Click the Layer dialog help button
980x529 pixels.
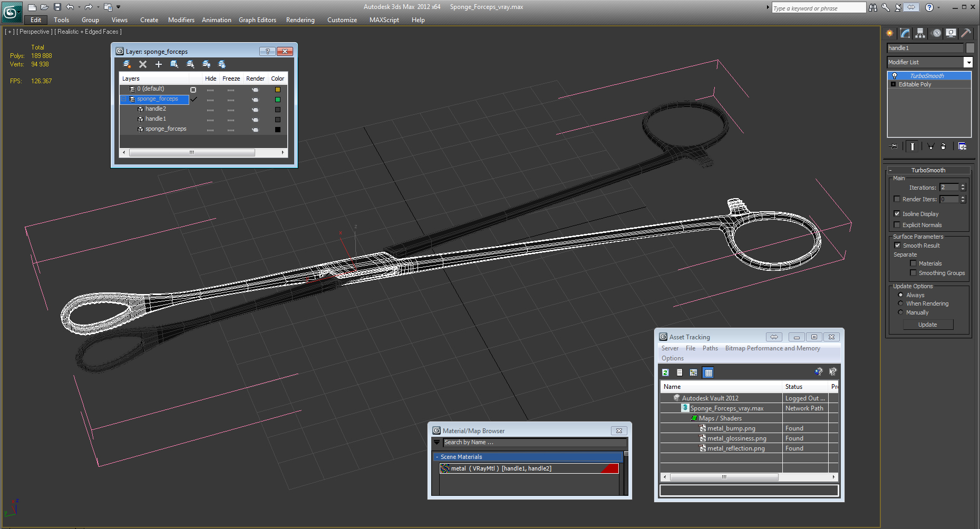pyautogui.click(x=267, y=51)
